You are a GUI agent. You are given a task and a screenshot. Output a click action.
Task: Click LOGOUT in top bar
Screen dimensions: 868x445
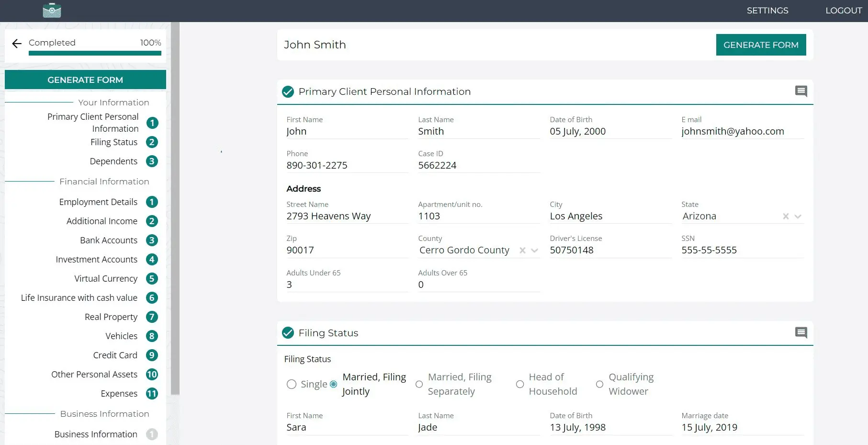[844, 11]
